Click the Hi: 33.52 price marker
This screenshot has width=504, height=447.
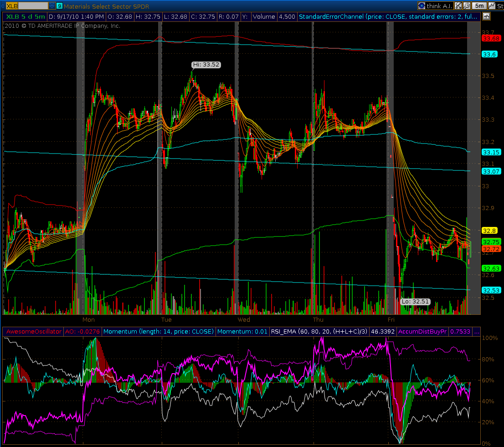206,65
